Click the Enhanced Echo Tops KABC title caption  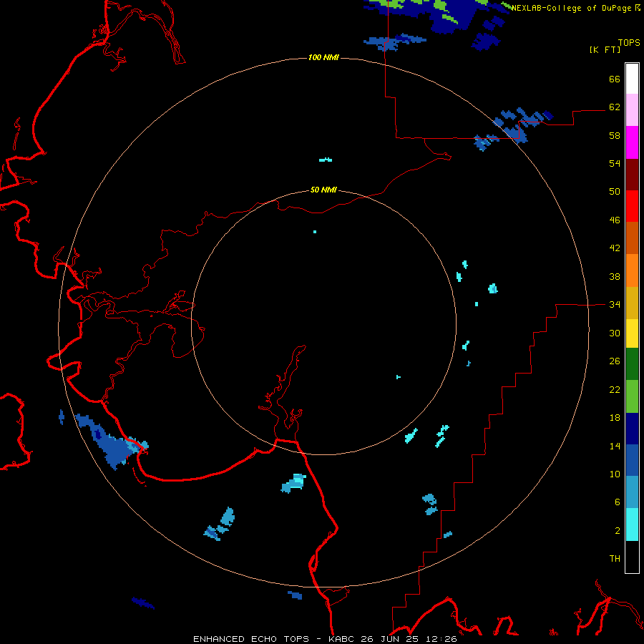coord(325,639)
